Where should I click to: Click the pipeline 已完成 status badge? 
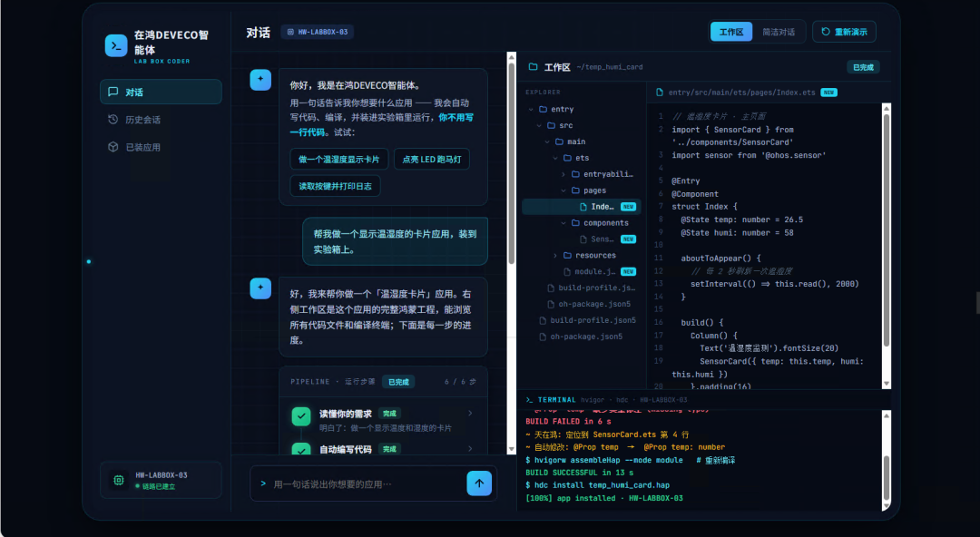[x=398, y=382]
